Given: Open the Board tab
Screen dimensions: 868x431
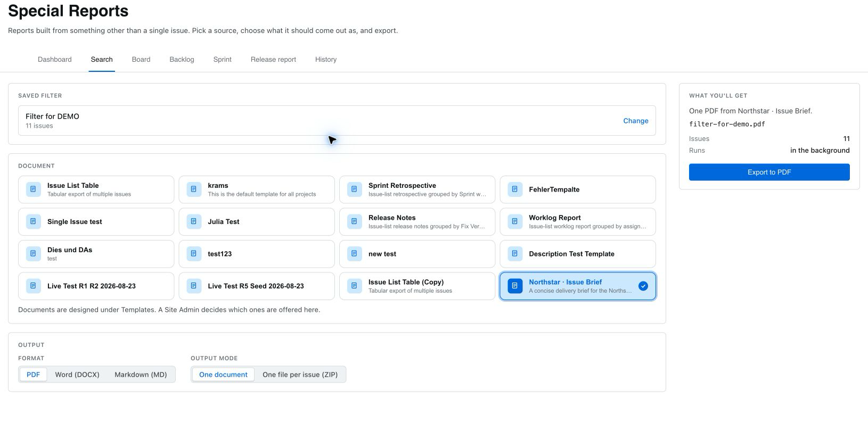Looking at the screenshot, I should [x=141, y=60].
